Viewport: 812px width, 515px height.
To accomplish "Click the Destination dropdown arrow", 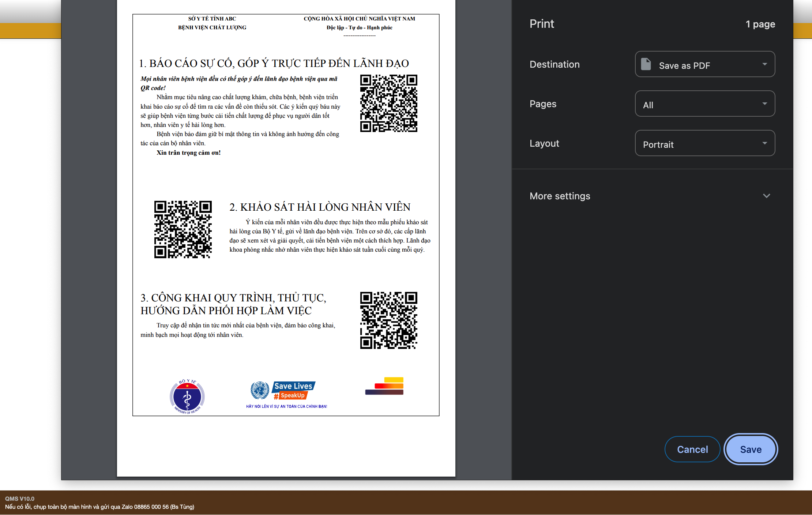I will click(x=764, y=64).
